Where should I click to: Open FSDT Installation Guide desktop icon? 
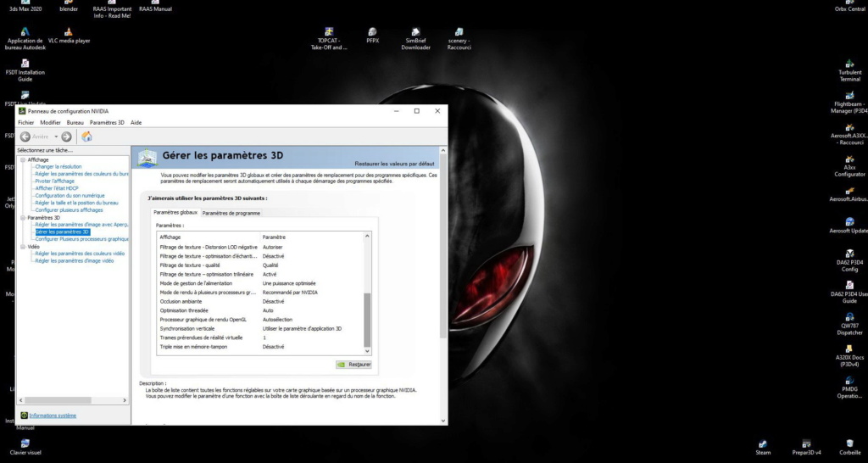[25, 70]
